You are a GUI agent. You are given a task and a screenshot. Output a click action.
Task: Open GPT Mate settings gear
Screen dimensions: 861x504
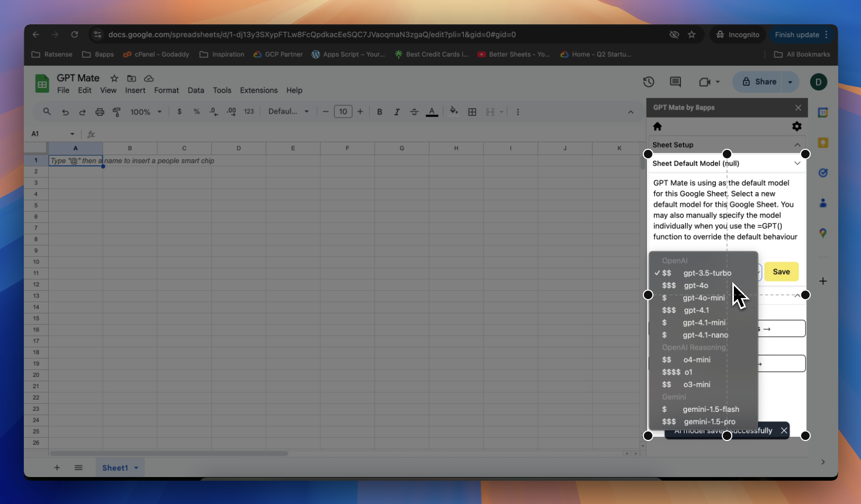(797, 126)
